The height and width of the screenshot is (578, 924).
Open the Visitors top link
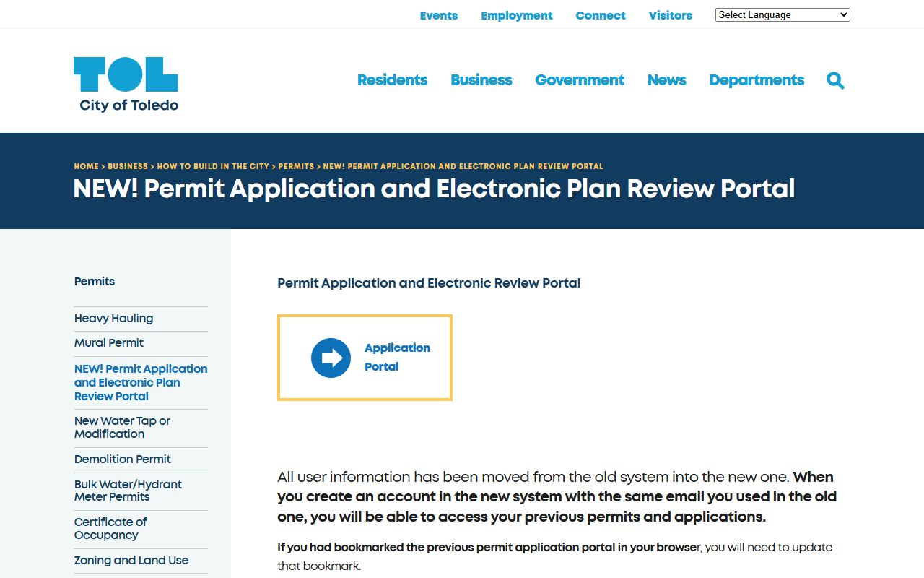pyautogui.click(x=670, y=15)
